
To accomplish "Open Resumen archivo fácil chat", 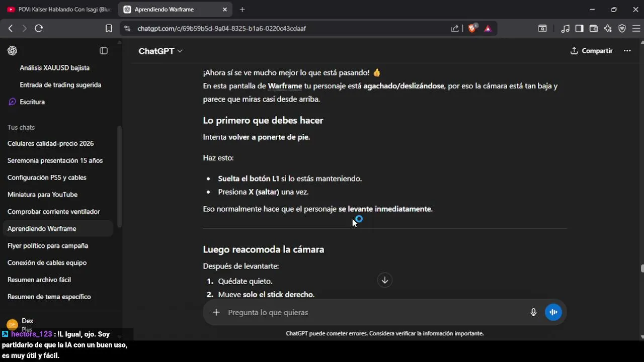I will pyautogui.click(x=58, y=280).
